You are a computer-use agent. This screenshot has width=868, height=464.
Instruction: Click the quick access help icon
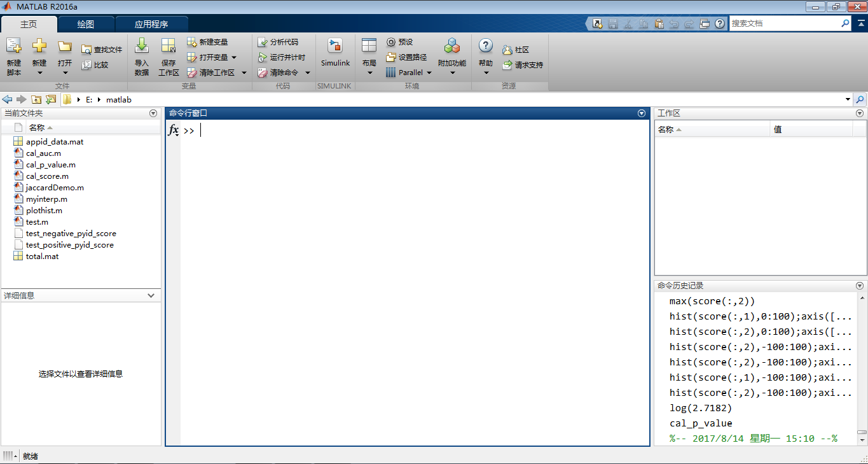click(x=720, y=24)
